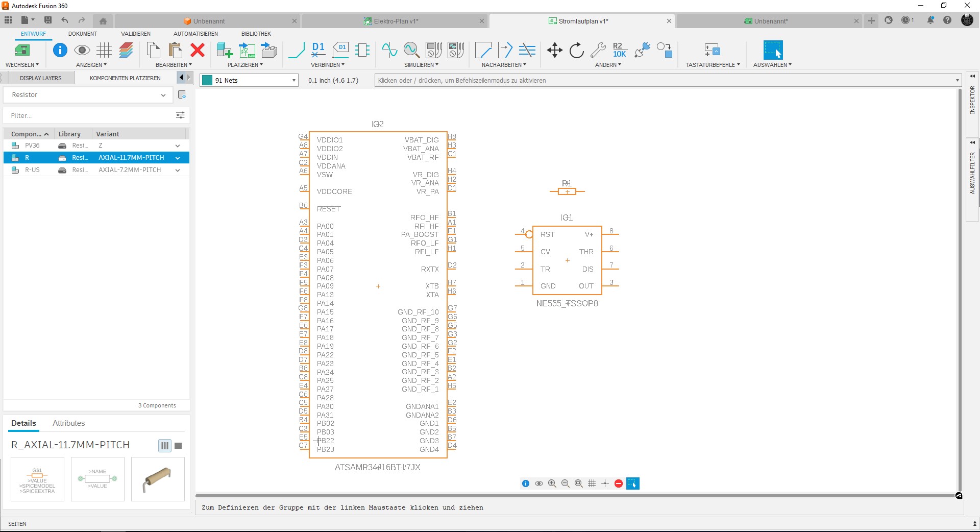Open the Platzieren dropdown menu
Screen dimensions: 980x532
point(245,65)
